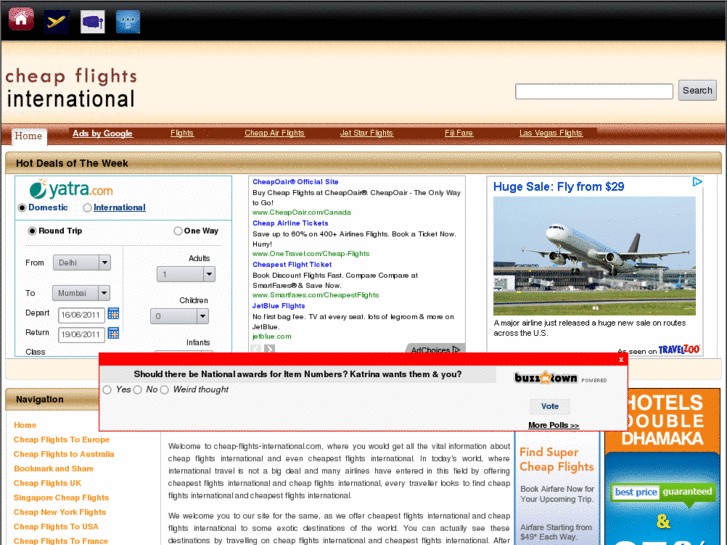This screenshot has width=727, height=545.
Task: Switch to the Home tab
Action: coord(28,136)
